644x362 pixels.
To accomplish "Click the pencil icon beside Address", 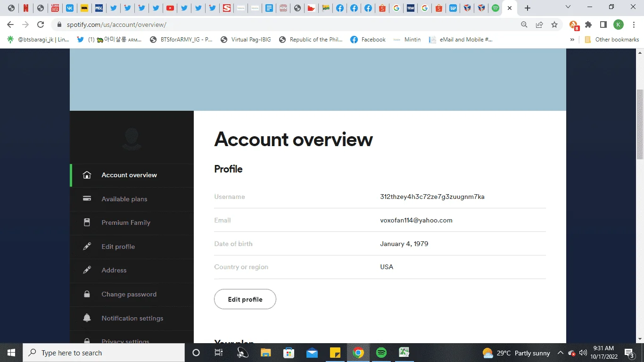I will coord(87,270).
